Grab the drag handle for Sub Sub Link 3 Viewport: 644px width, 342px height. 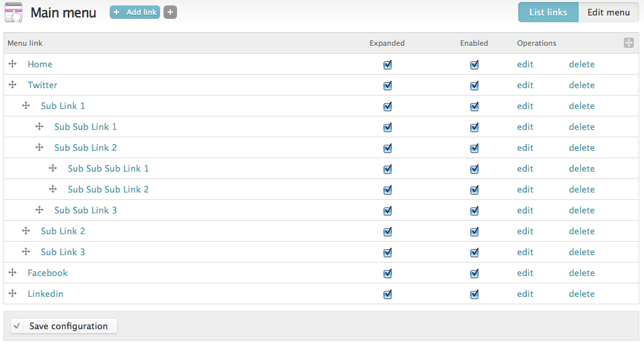[40, 210]
